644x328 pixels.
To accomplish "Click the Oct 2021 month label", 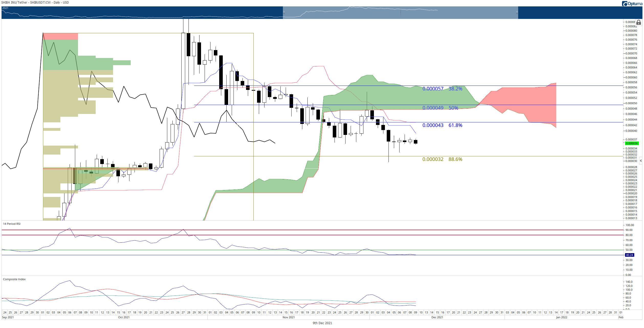I will point(124,317).
